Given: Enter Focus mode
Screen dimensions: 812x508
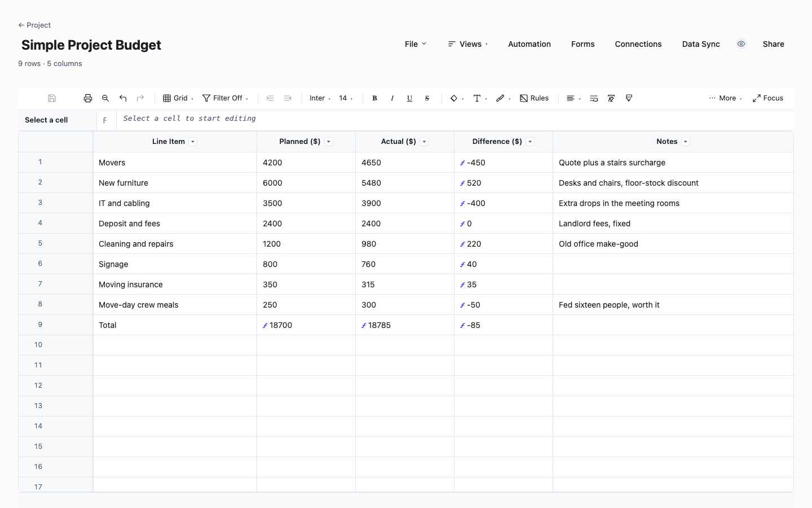Looking at the screenshot, I should coord(768,98).
